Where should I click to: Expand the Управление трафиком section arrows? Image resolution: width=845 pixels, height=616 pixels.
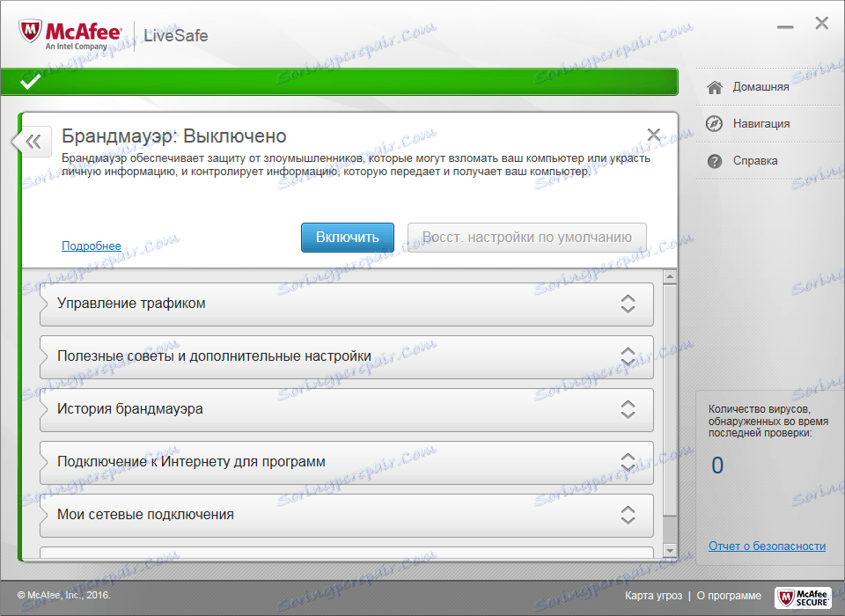click(628, 304)
